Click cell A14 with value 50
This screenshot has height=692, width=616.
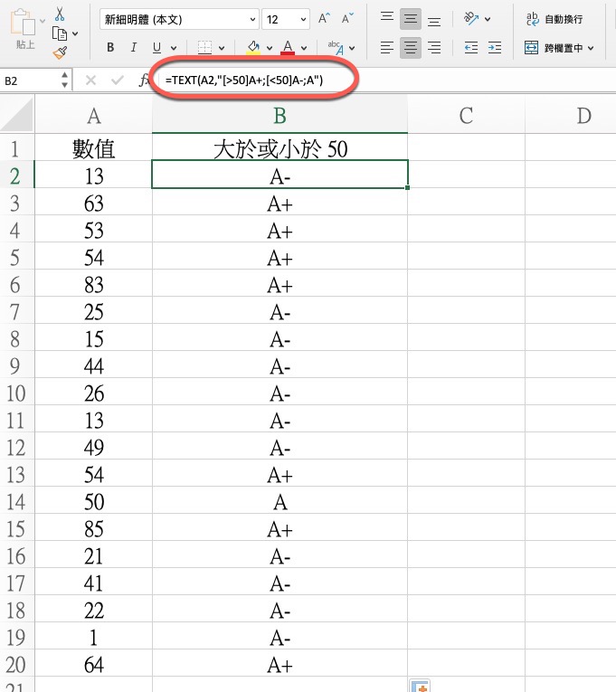tap(93, 502)
